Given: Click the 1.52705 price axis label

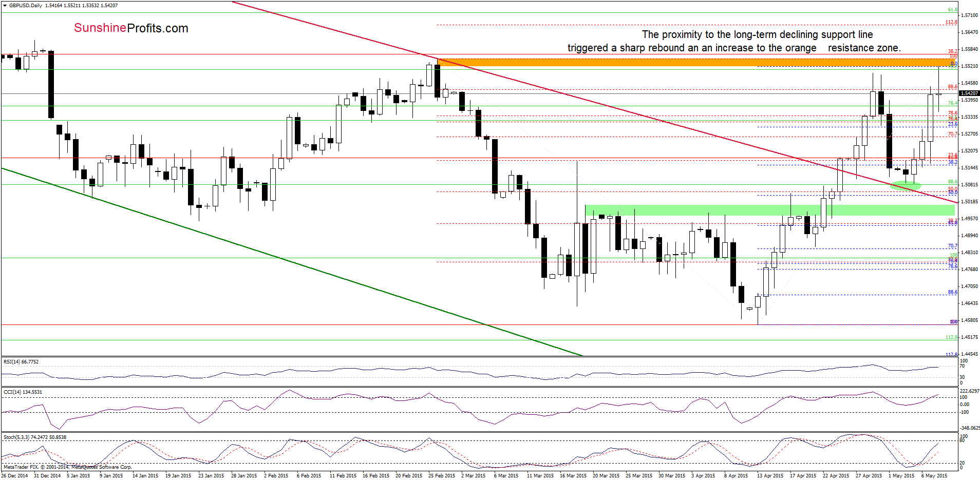Looking at the screenshot, I should point(969,134).
